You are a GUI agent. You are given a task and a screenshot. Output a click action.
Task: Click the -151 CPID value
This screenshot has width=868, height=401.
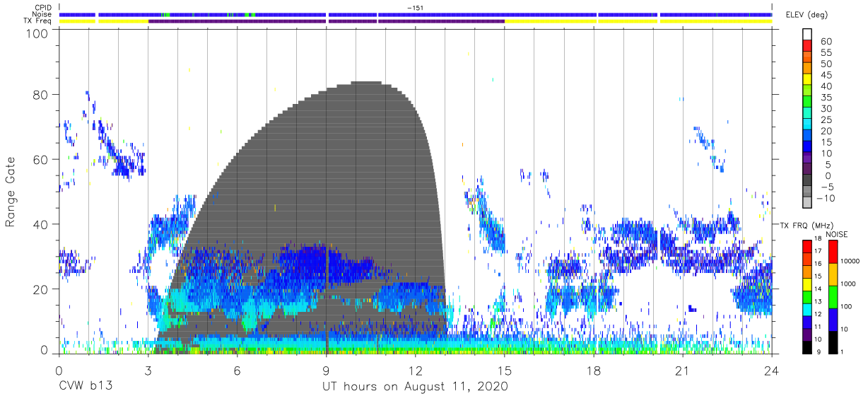point(415,7)
